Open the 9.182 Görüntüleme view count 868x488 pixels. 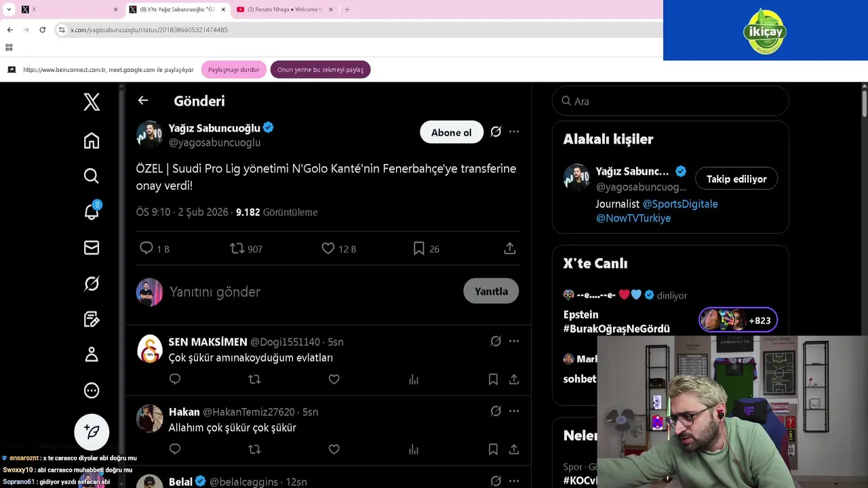click(x=277, y=212)
